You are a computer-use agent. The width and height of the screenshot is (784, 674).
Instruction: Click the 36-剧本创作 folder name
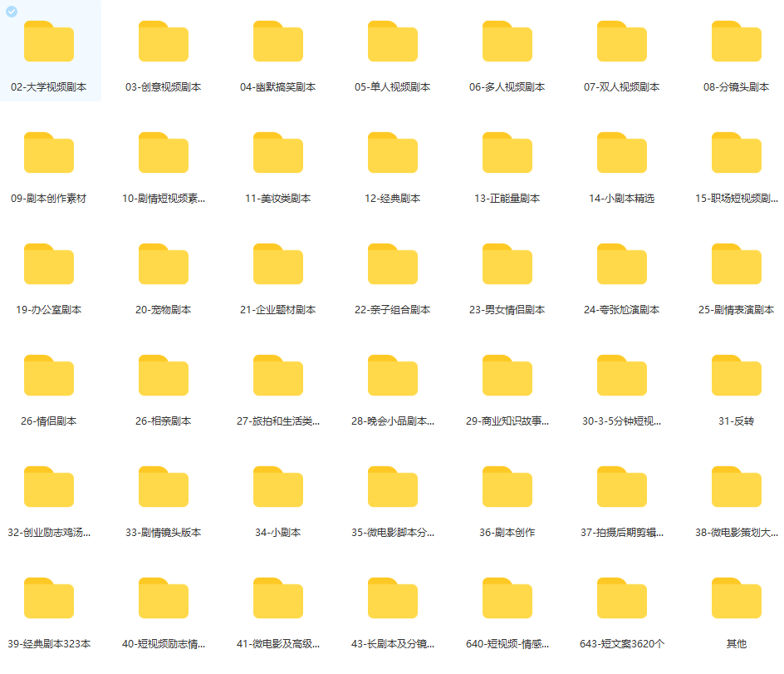[x=507, y=533]
